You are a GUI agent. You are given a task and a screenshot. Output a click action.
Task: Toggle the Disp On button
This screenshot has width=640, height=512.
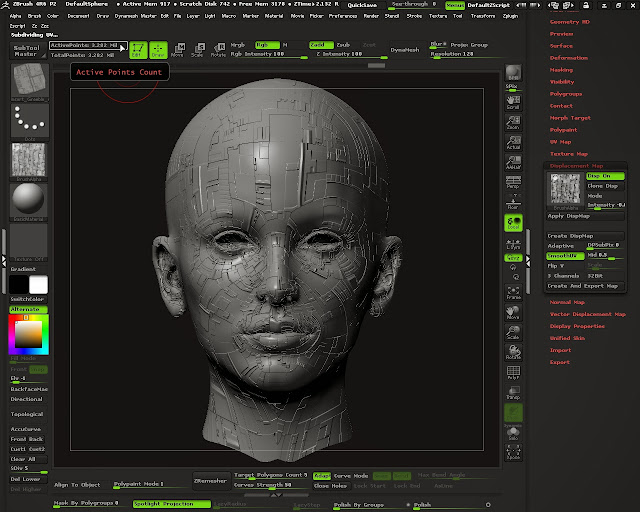[605, 175]
